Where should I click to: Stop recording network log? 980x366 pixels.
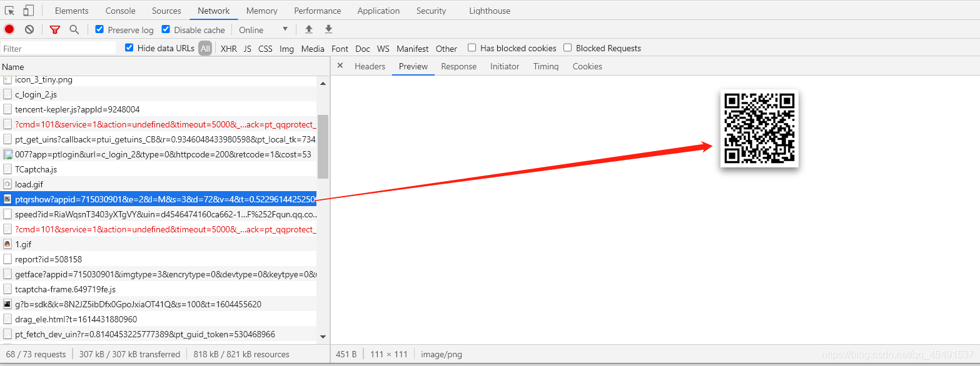coord(9,29)
